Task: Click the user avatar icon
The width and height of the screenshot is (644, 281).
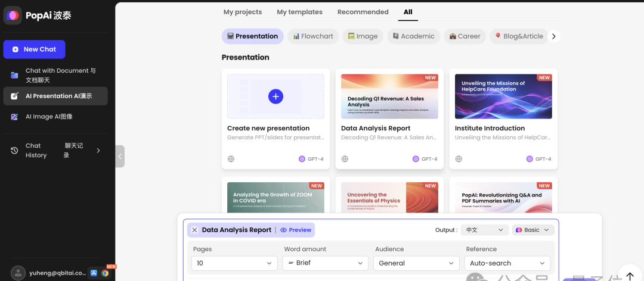Action: [18, 273]
